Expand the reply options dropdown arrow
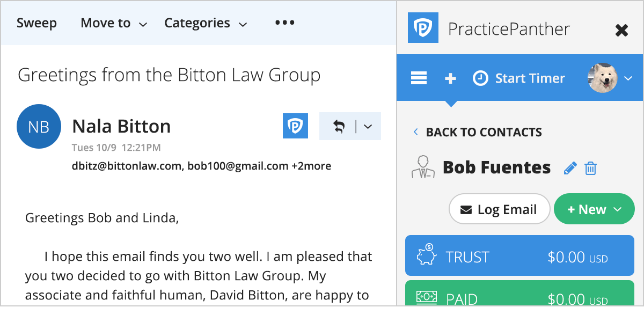The height and width of the screenshot is (322, 644). (x=368, y=127)
